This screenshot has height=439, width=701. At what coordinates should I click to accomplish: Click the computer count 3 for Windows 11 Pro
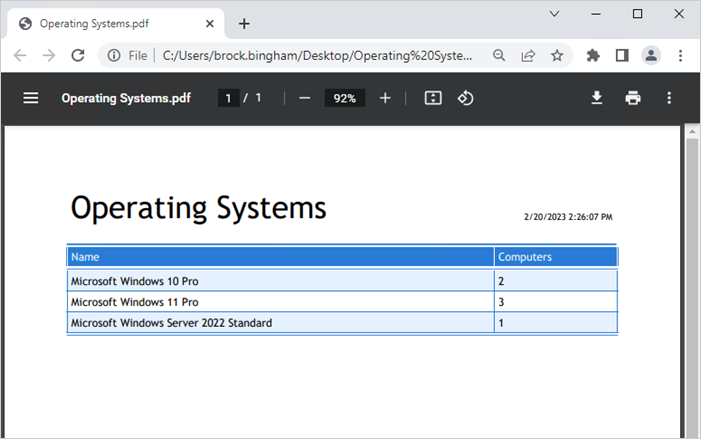(x=501, y=302)
